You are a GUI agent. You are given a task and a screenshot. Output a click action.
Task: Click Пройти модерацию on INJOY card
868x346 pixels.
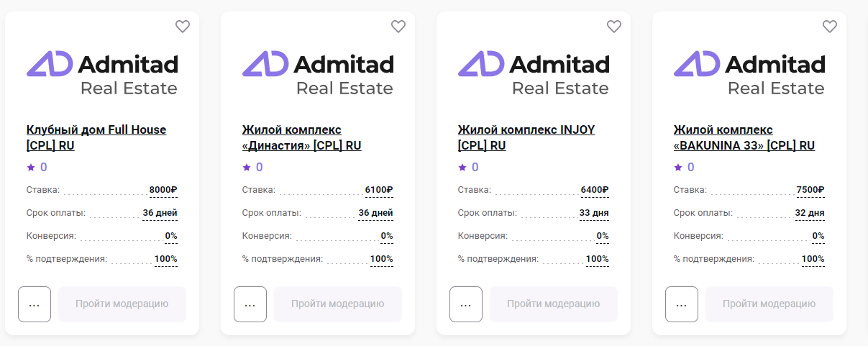pyautogui.click(x=554, y=304)
